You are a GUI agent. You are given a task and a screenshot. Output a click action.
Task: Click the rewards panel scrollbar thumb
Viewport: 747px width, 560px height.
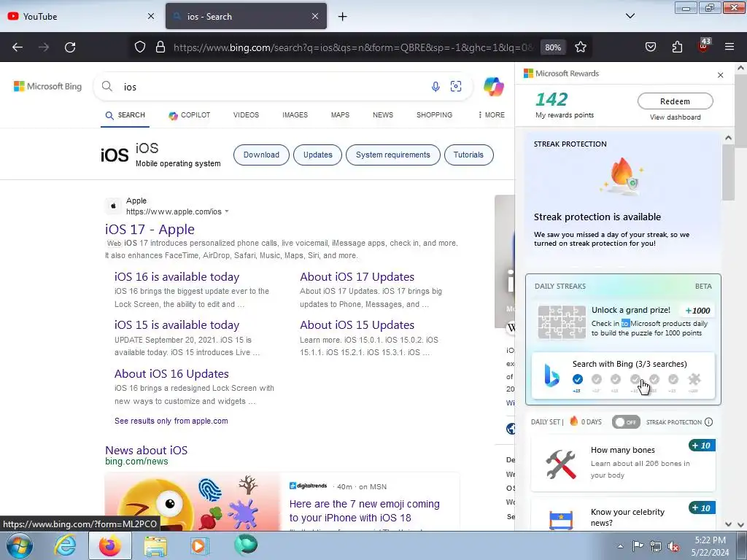click(x=728, y=172)
